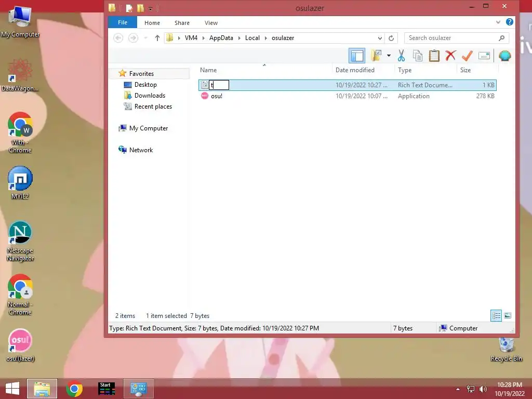The width and height of the screenshot is (532, 399).
Task: Launch the MYIE2 desktop shortcut
Action: click(x=20, y=182)
